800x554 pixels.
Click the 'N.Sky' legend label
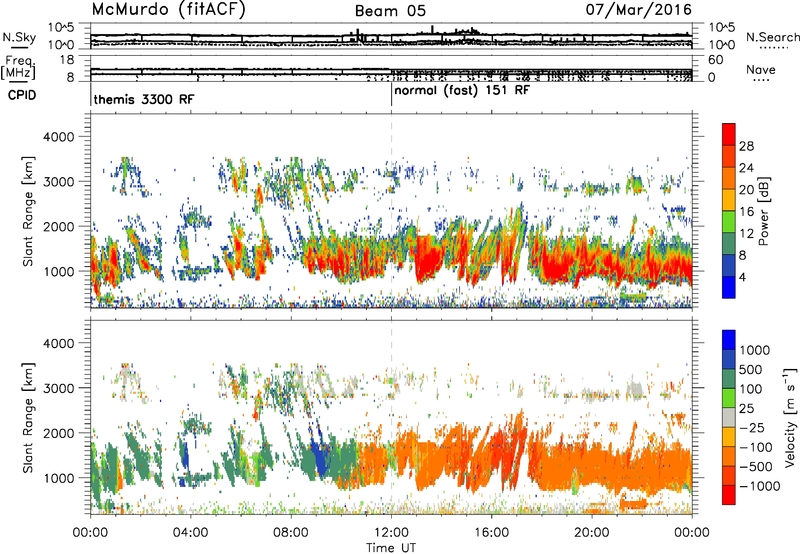coord(19,37)
